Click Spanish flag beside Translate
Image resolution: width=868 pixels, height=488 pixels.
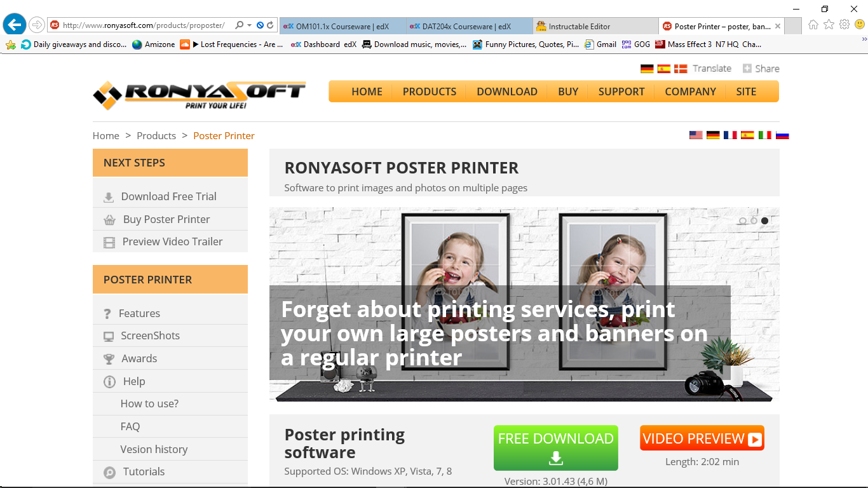[x=663, y=69]
